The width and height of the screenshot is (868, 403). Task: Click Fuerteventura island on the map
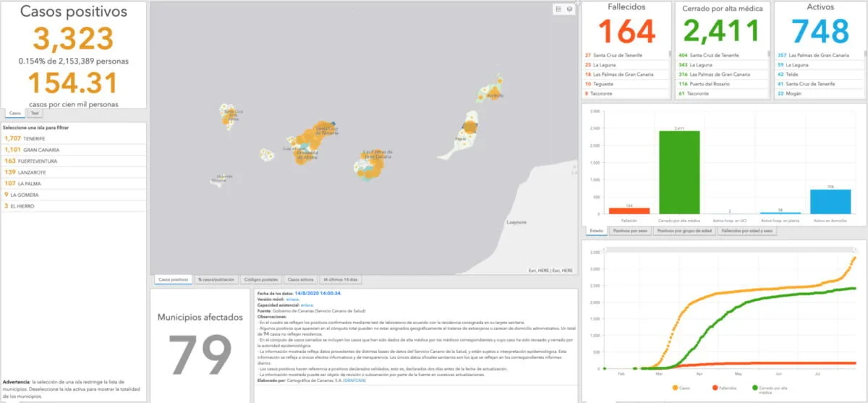point(459,139)
